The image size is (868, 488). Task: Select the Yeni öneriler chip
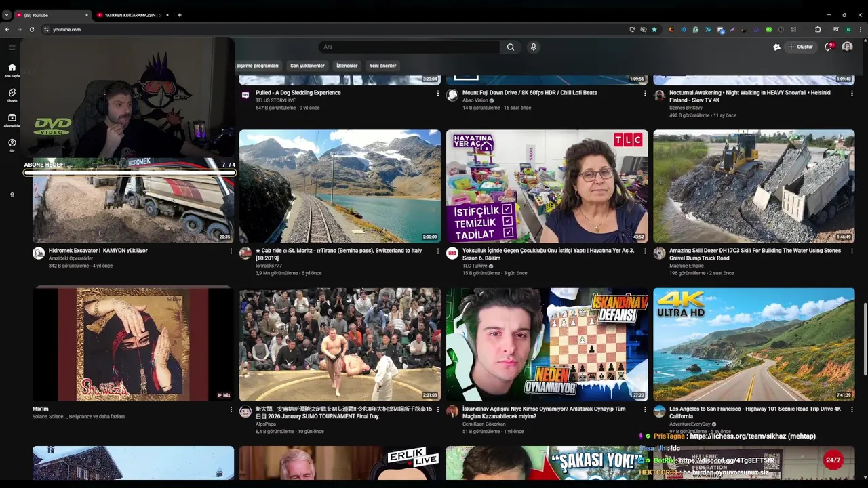pos(383,66)
